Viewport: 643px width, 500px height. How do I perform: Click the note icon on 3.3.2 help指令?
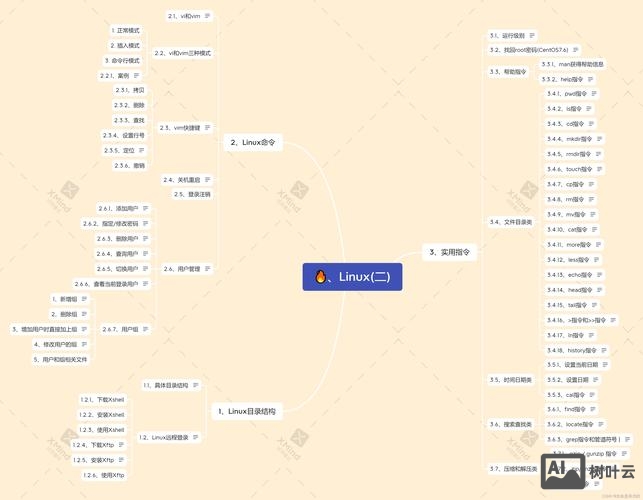[590, 79]
